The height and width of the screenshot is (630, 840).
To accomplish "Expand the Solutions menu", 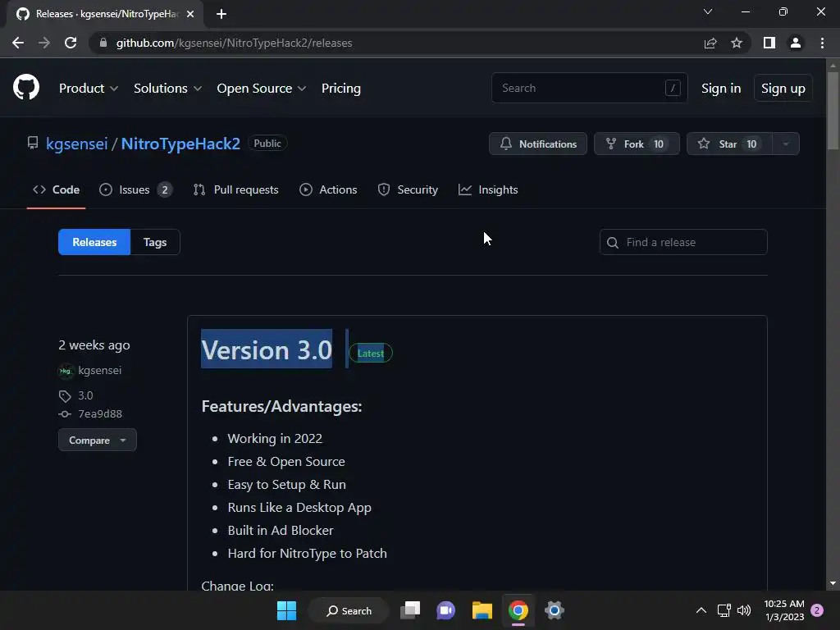I will [x=167, y=89].
